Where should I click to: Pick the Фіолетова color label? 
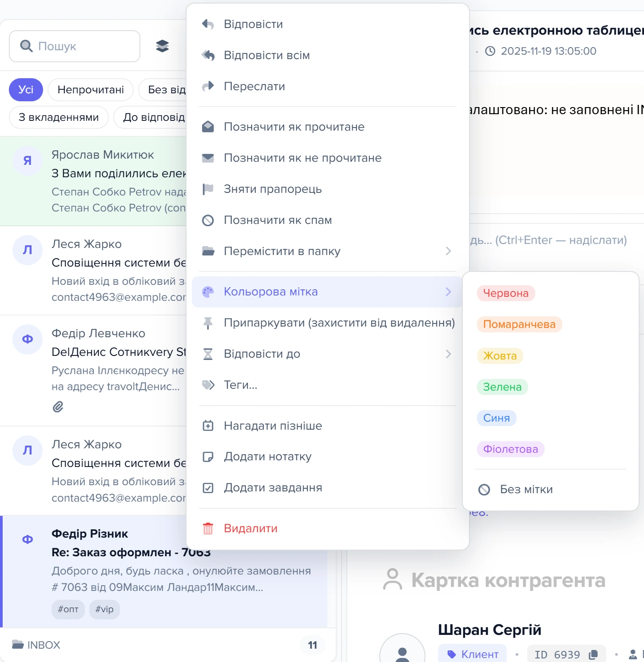tap(511, 449)
